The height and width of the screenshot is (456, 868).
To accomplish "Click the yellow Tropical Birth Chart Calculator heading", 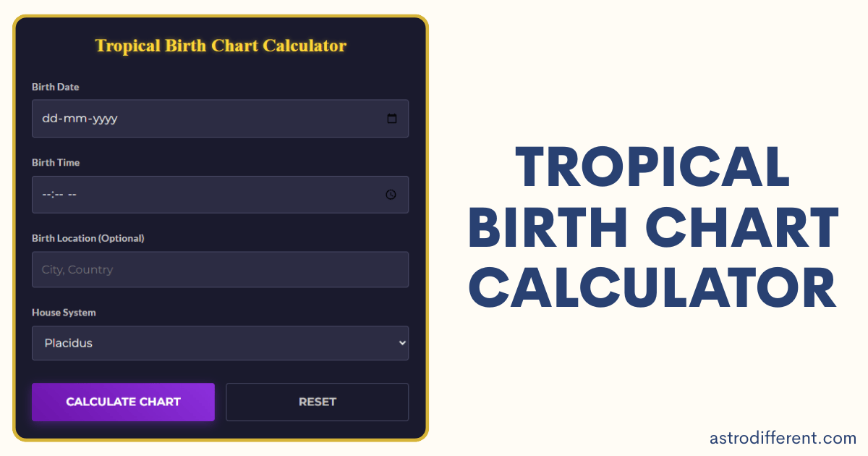I will click(221, 46).
